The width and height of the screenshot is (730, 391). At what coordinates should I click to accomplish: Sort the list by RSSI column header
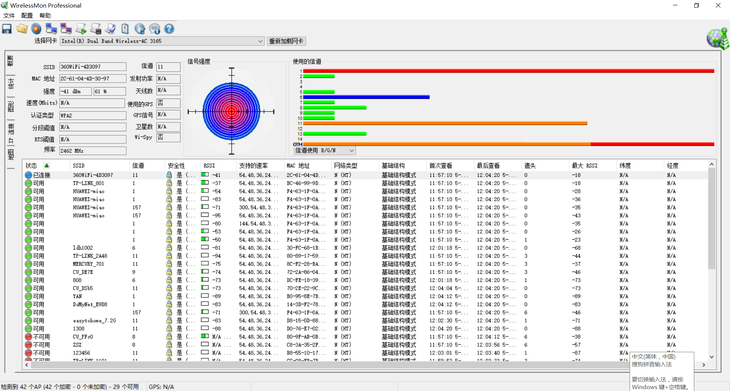(218, 165)
